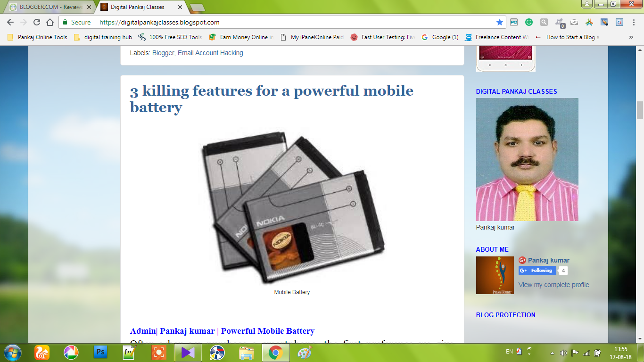The height and width of the screenshot is (362, 644).
Task: Open the My iPanelOnline Paid bookmark
Action: click(x=312, y=37)
